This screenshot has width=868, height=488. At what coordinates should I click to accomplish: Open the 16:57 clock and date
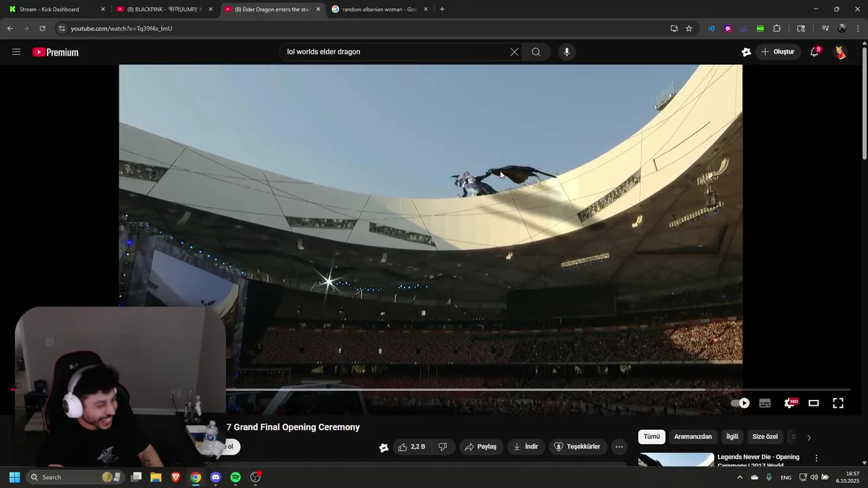click(x=848, y=477)
